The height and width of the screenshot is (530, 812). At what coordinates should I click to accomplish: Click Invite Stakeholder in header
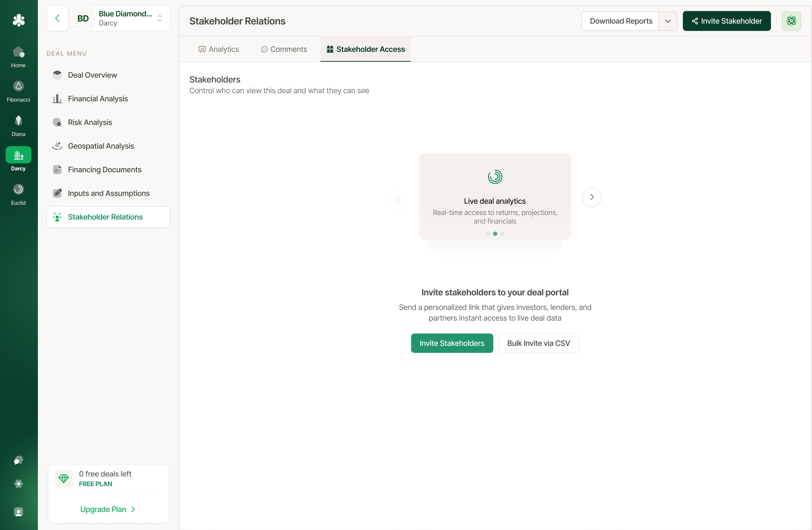pyautogui.click(x=726, y=21)
